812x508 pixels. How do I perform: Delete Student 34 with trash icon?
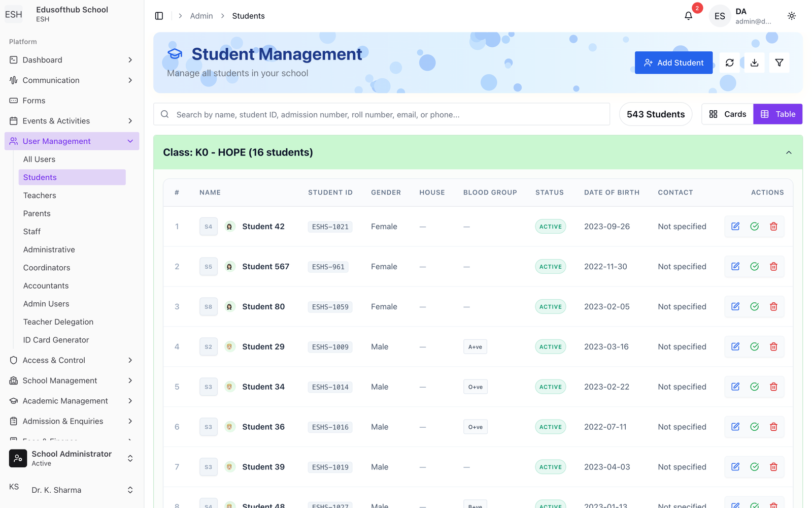pyautogui.click(x=773, y=387)
